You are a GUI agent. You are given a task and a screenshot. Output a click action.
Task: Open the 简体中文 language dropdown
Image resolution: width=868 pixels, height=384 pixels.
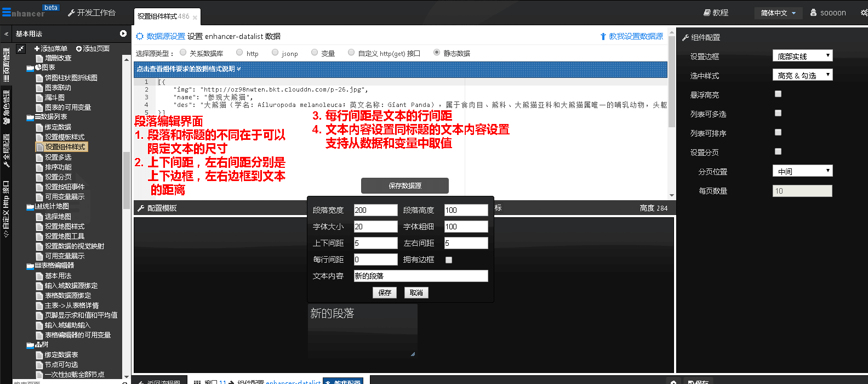[778, 13]
